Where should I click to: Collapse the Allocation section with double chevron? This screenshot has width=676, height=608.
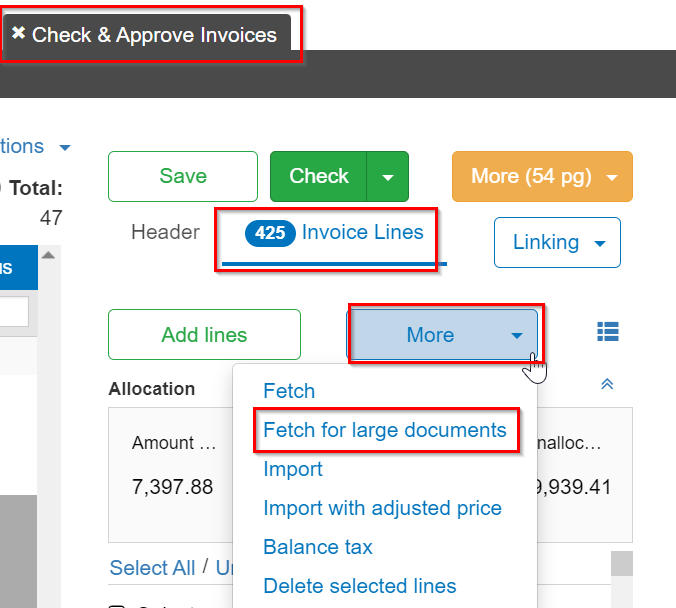click(606, 385)
